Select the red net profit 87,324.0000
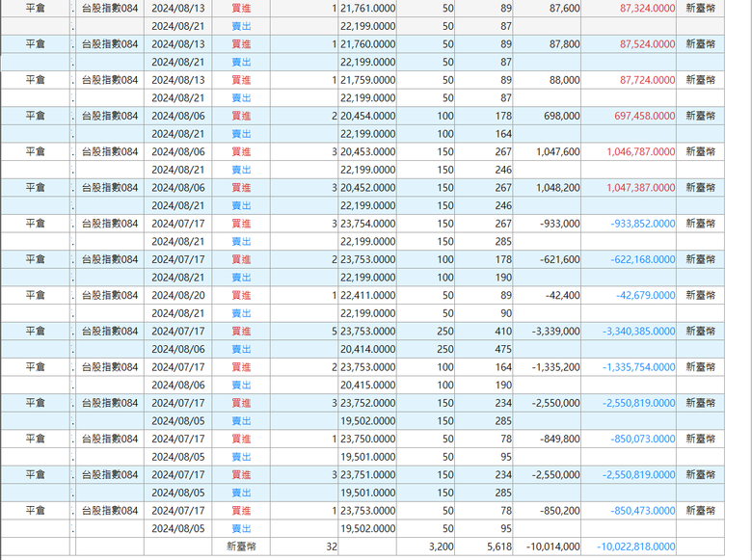This screenshot has height=560, width=752. [648, 8]
